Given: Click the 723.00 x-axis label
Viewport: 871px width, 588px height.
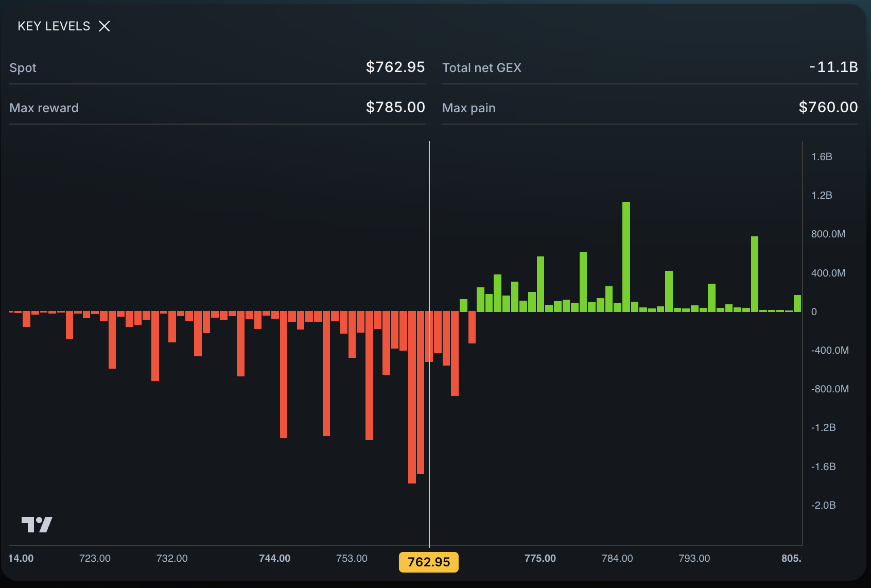Looking at the screenshot, I should pyautogui.click(x=95, y=558).
